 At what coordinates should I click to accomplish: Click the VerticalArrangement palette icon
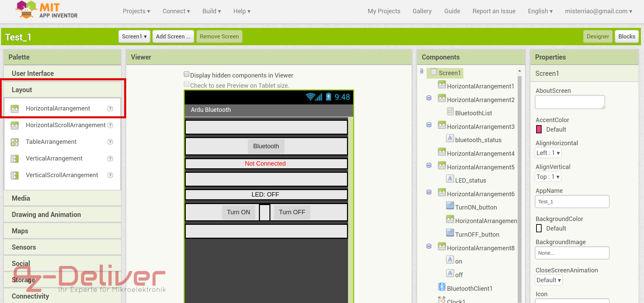coord(15,158)
